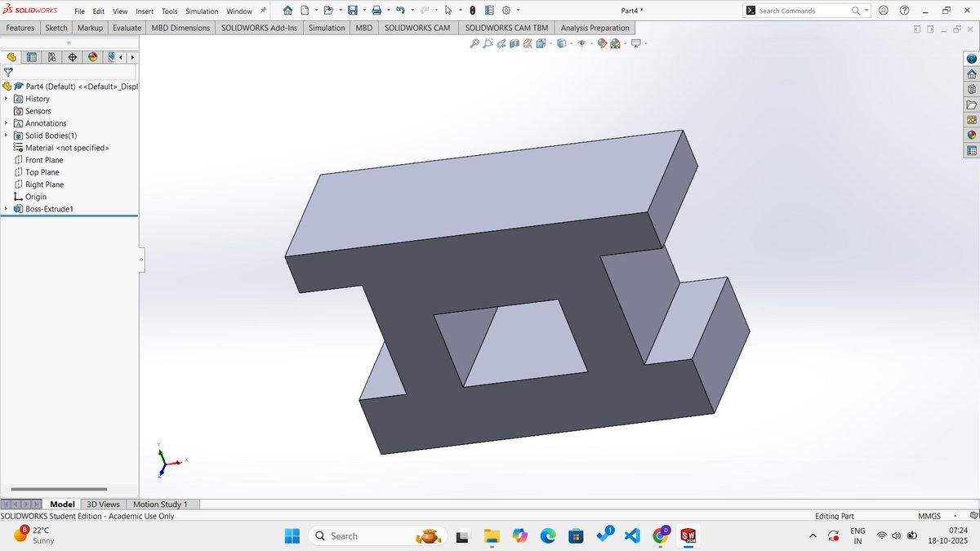Open the Motion Study 1 tab
This screenshot has height=551, width=980.
coord(160,504)
